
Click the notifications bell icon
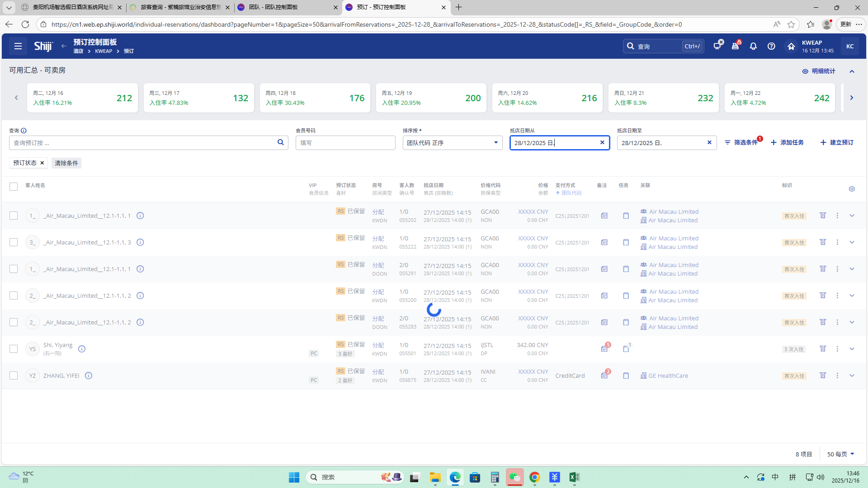pyautogui.click(x=753, y=46)
